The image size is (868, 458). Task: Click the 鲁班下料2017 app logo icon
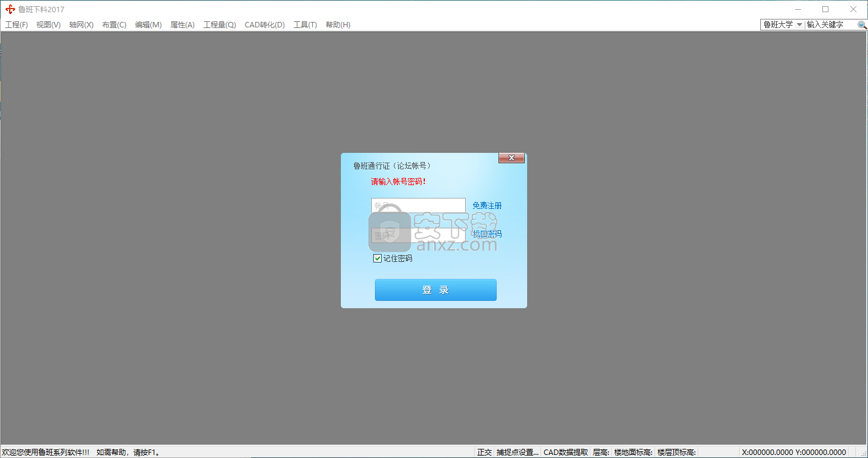point(10,9)
